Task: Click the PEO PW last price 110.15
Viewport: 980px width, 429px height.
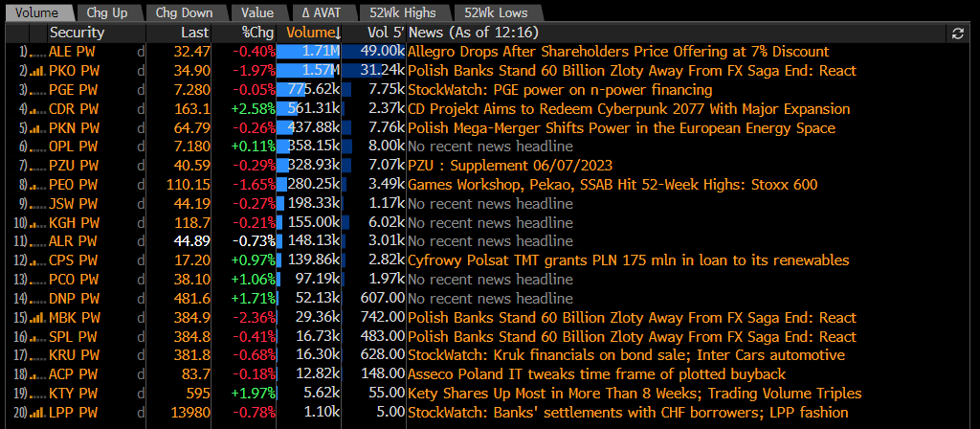Action: pos(189,185)
